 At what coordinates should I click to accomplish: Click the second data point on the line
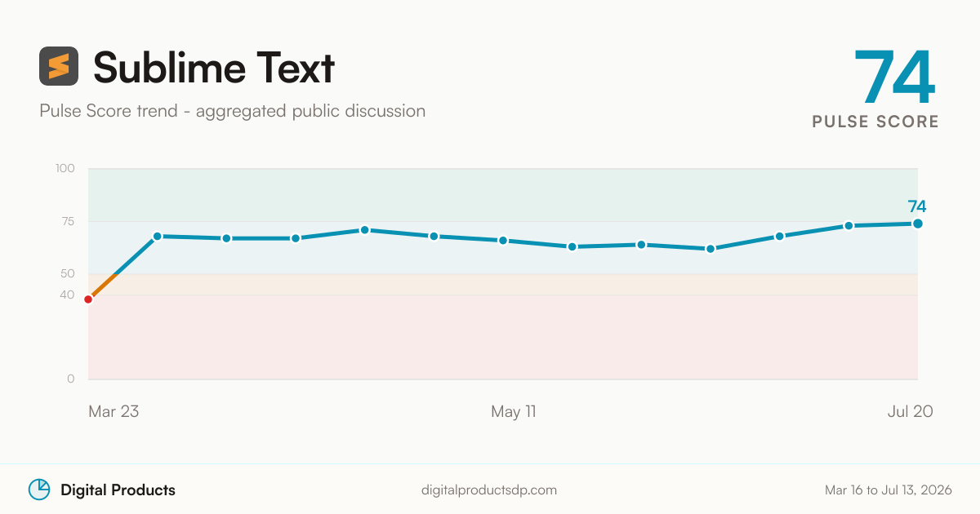click(x=158, y=236)
